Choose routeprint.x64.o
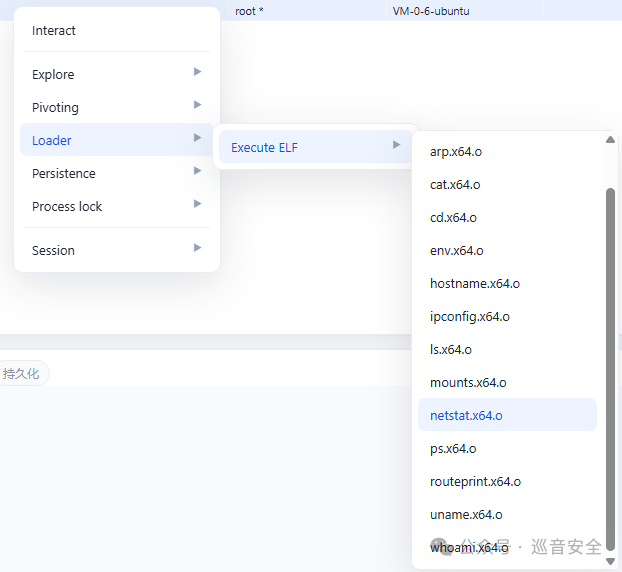This screenshot has height=572, width=622. click(507, 482)
